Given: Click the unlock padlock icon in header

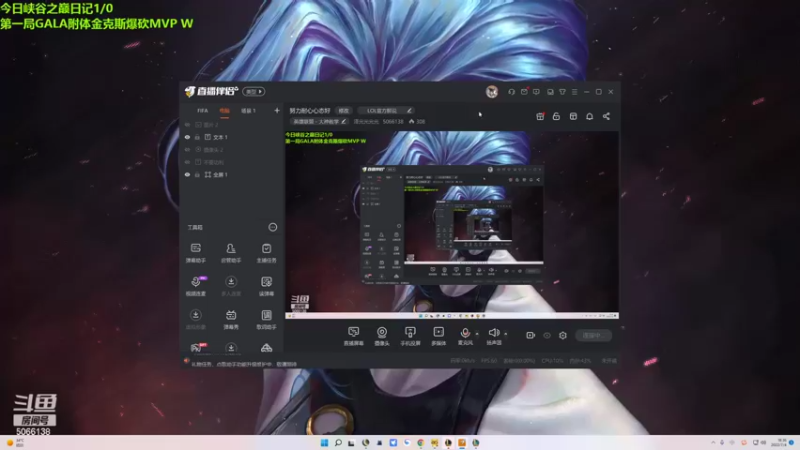Looking at the screenshot, I should click(556, 116).
